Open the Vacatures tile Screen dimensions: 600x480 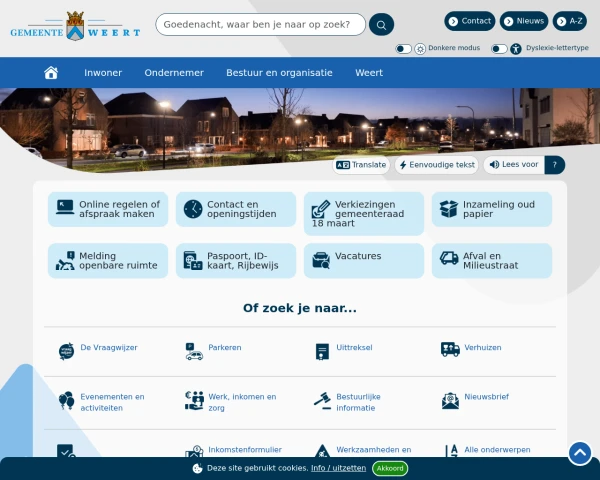pyautogui.click(x=364, y=261)
